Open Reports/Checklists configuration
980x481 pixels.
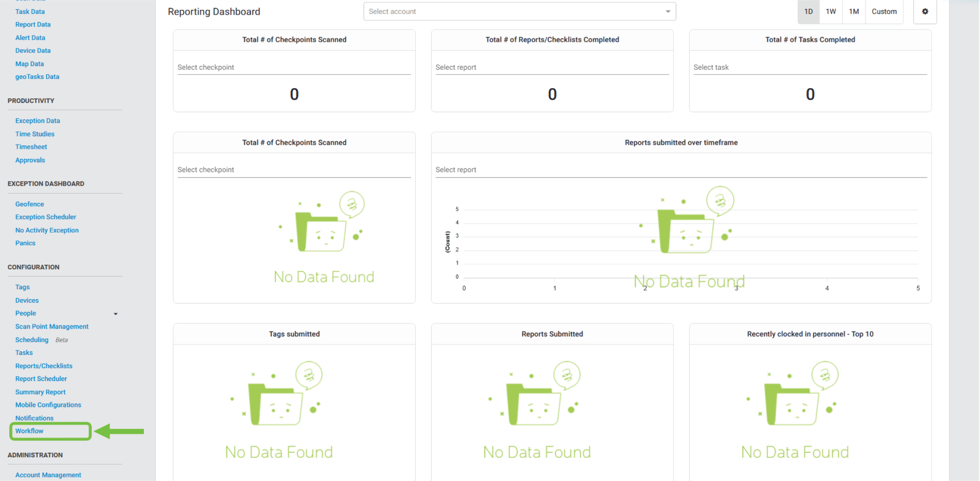43,366
